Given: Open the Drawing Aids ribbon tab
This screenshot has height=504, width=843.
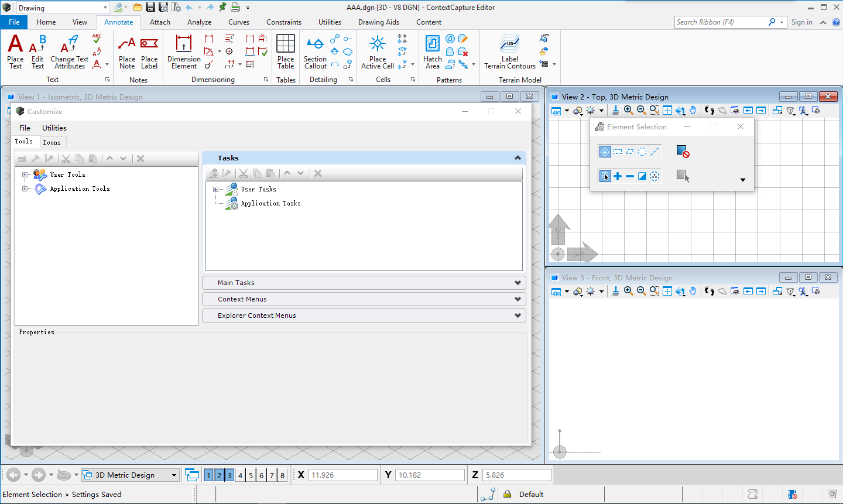Looking at the screenshot, I should point(379,22).
